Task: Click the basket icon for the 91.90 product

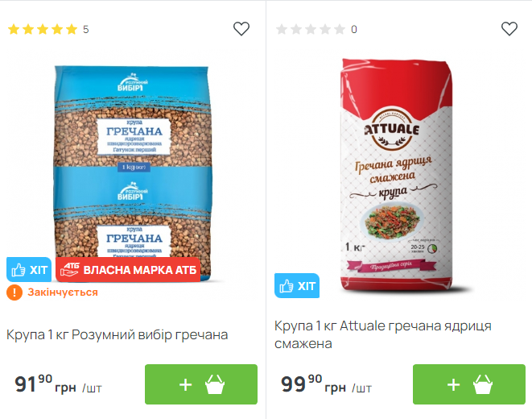Action: (215, 384)
